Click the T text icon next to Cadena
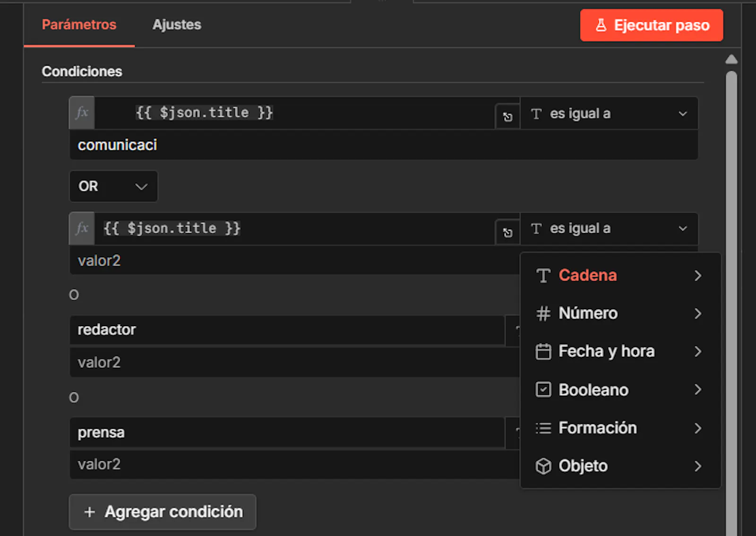Screen dimensions: 756x536 coord(543,275)
